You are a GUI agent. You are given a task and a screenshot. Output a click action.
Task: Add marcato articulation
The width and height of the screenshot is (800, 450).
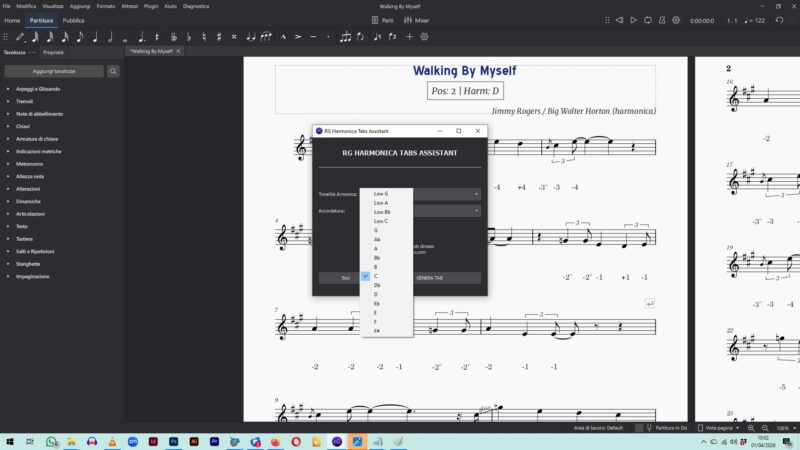[x=283, y=37]
